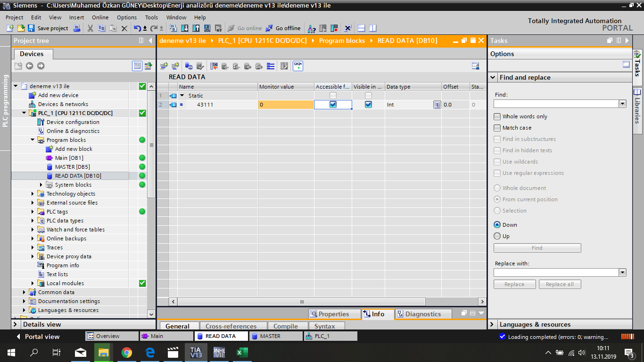Enable Whole words only checkbox
644x362 pixels.
click(x=497, y=116)
